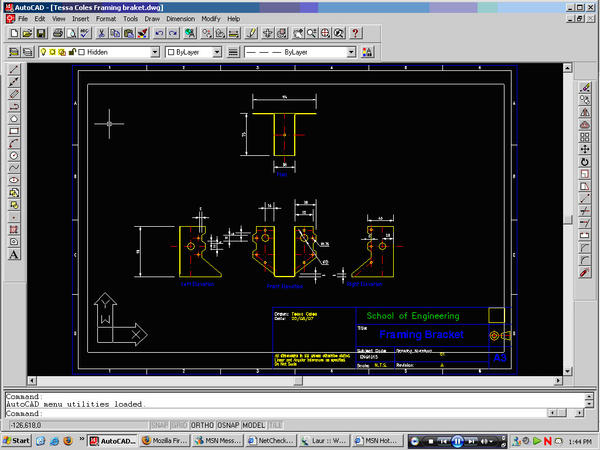The height and width of the screenshot is (450, 600).
Task: Toggle the layer lock padlock icon
Action: 72,52
